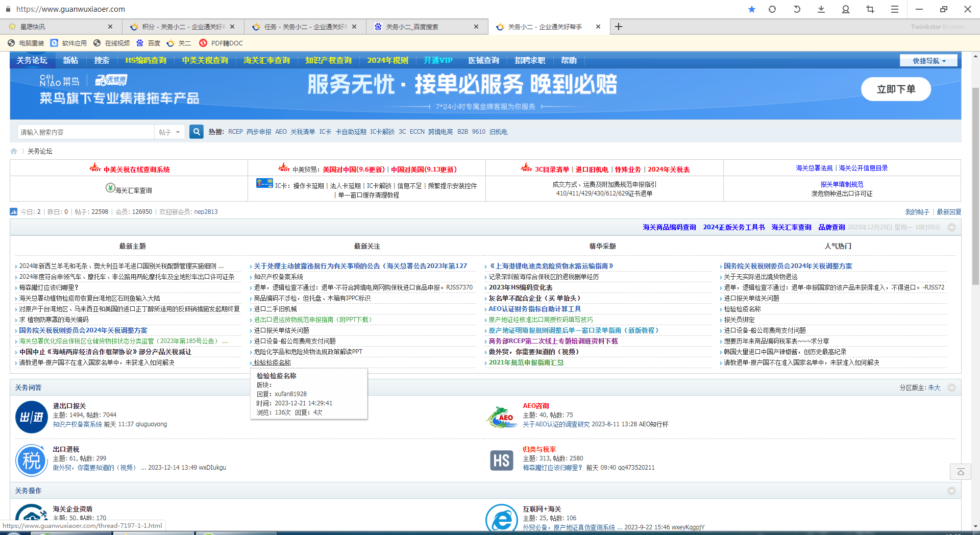Viewport: 980px width, 535px height.
Task: Click the undo/back arrow icon
Action: 797,9
